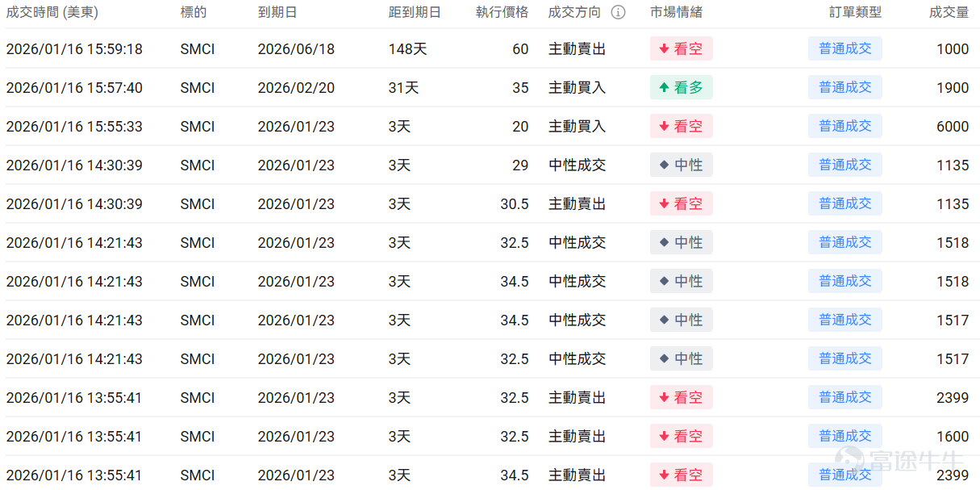The image size is (980, 490).
Task: Select 主動買入 in the 15:57:40 row
Action: tap(577, 88)
